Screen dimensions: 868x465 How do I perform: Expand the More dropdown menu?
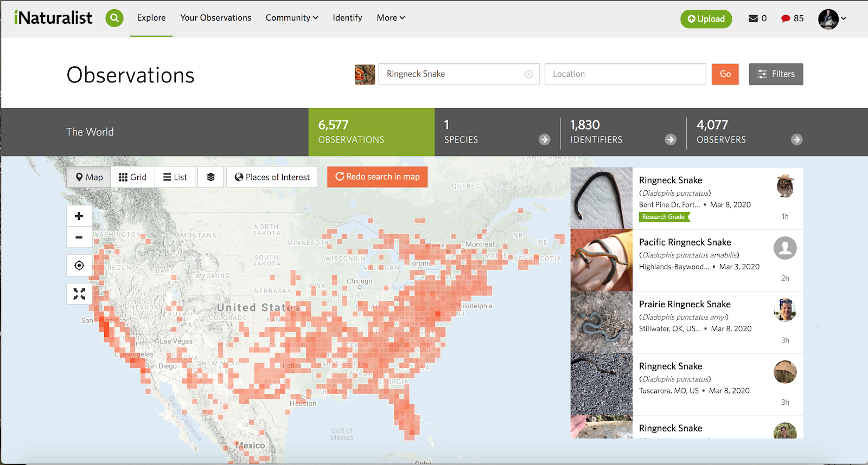pos(391,18)
